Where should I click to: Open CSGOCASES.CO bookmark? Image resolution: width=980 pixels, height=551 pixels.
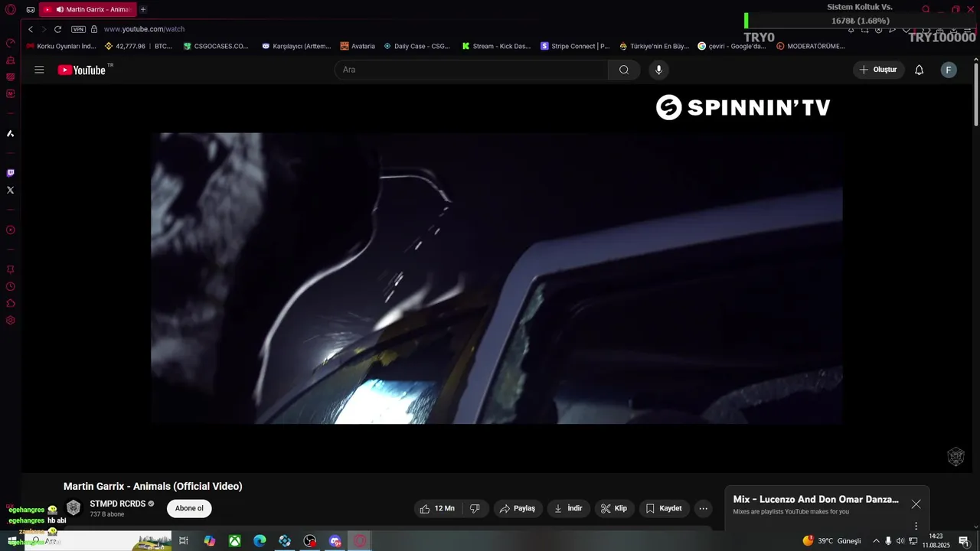216,46
